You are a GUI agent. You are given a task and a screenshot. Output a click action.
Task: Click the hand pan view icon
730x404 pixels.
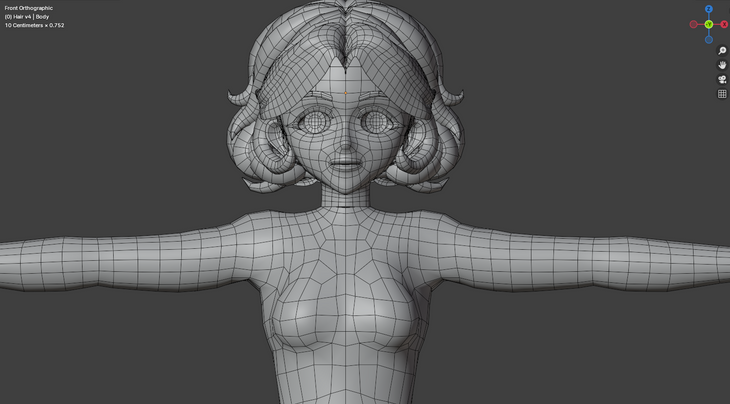(x=722, y=65)
